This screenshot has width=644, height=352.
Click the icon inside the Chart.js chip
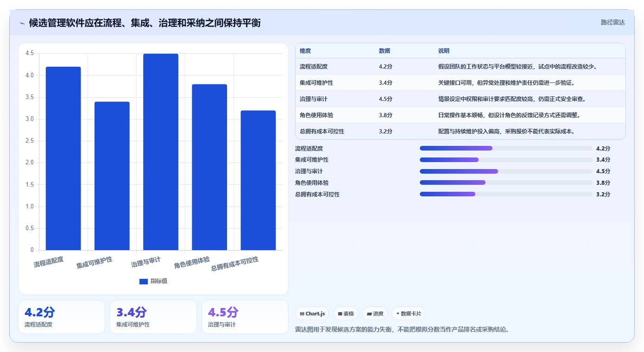302,314
